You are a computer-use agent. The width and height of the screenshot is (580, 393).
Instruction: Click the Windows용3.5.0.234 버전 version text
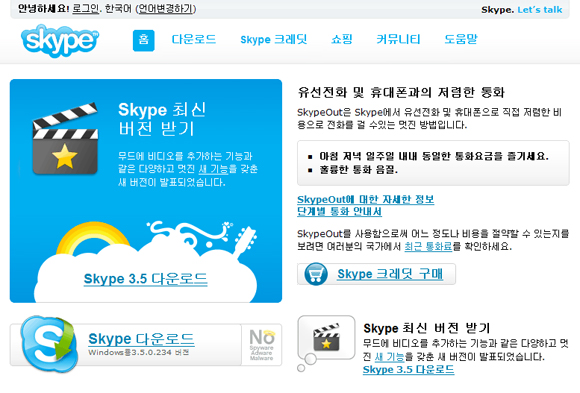pyautogui.click(x=138, y=352)
